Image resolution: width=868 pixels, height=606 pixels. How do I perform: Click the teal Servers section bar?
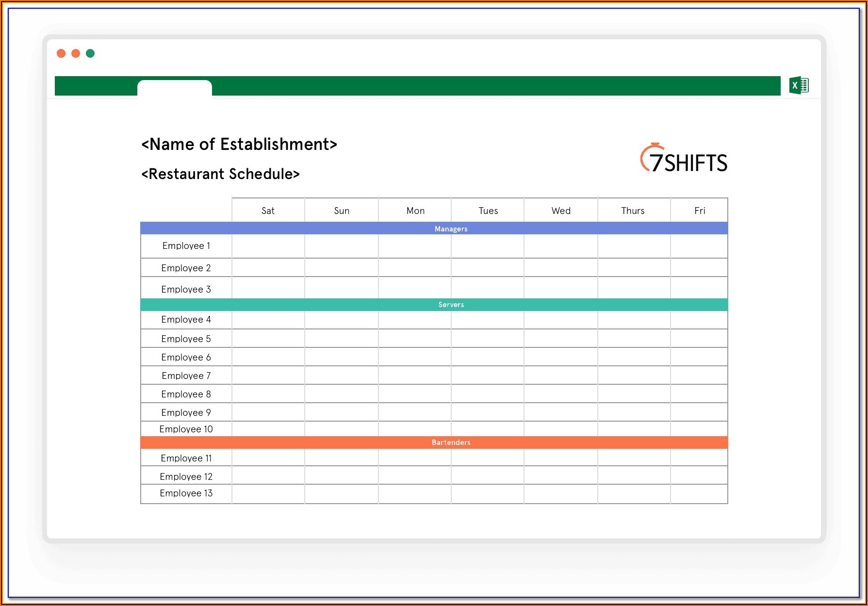[451, 305]
